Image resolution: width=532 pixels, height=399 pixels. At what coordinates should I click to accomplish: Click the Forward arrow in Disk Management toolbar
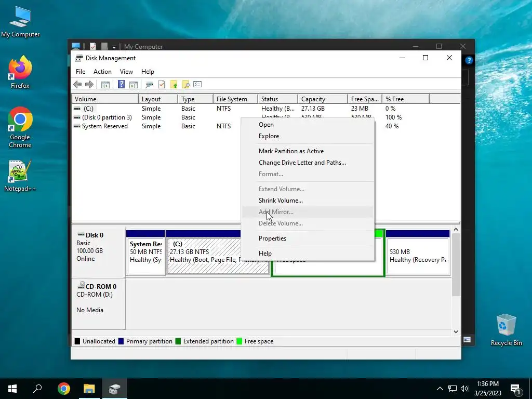pos(89,85)
